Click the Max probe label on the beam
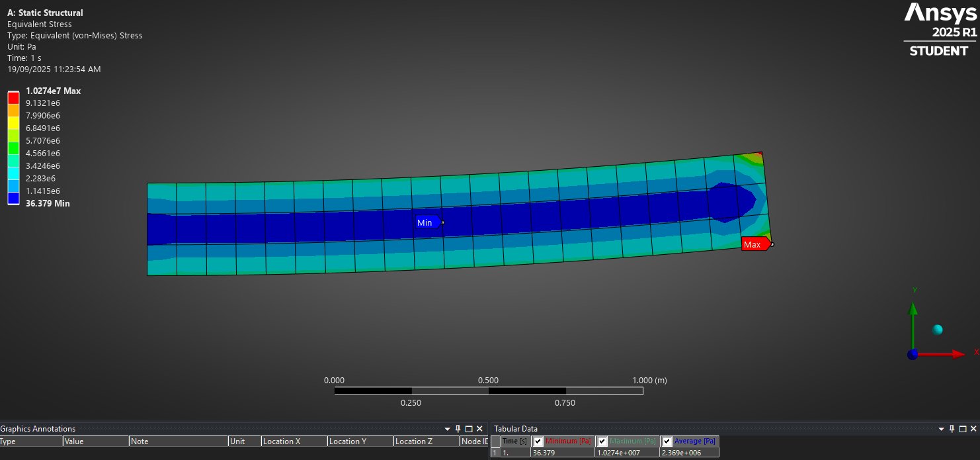 pyautogui.click(x=755, y=244)
